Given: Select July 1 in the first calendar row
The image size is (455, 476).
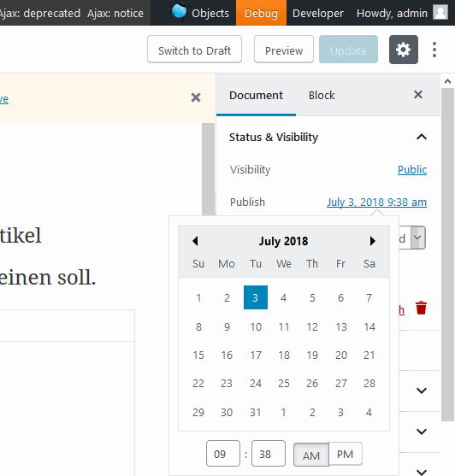Looking at the screenshot, I should 198,297.
